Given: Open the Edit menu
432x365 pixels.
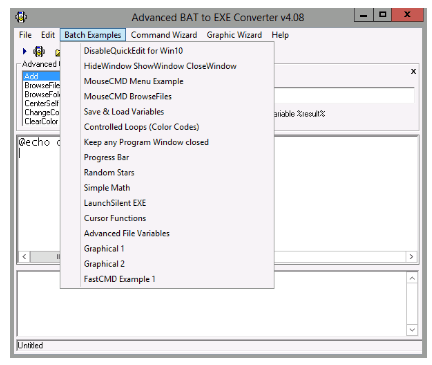Looking at the screenshot, I should [x=48, y=35].
